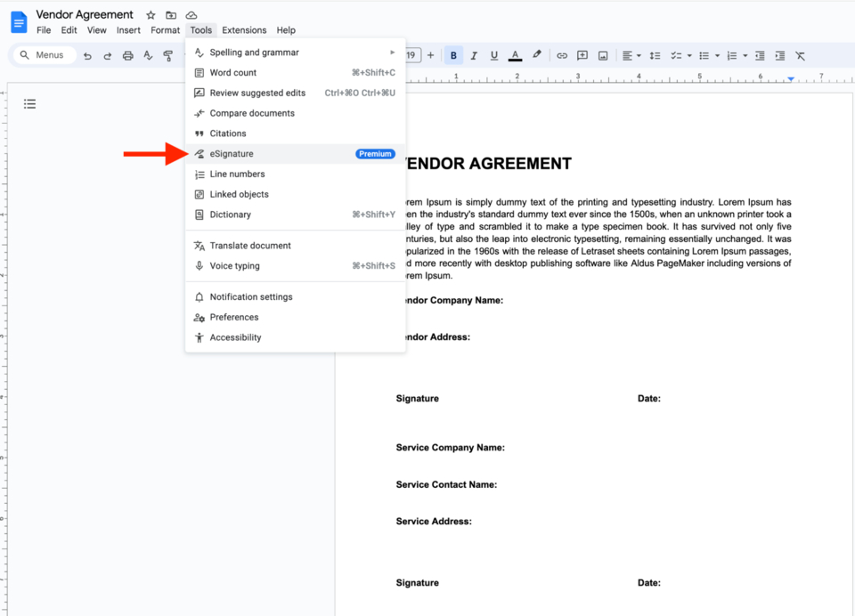
Task: Open Notification settings
Action: click(295, 296)
